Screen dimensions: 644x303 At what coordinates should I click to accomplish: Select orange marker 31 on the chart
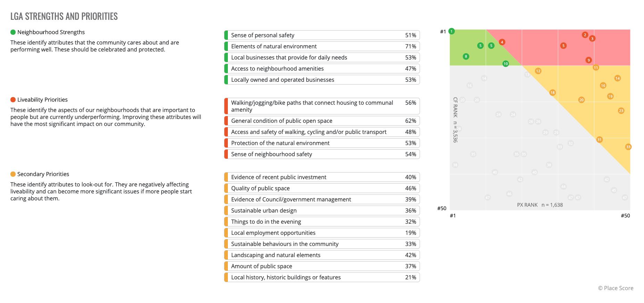pyautogui.click(x=599, y=139)
